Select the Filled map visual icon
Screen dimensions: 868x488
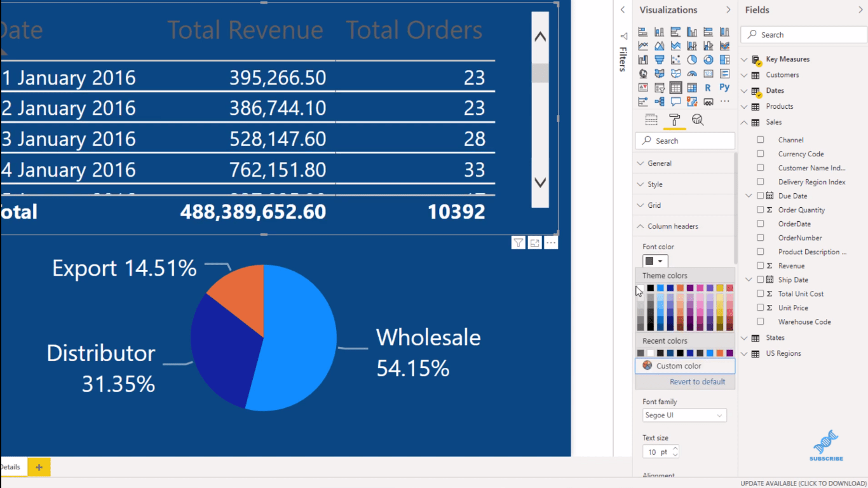(x=660, y=74)
